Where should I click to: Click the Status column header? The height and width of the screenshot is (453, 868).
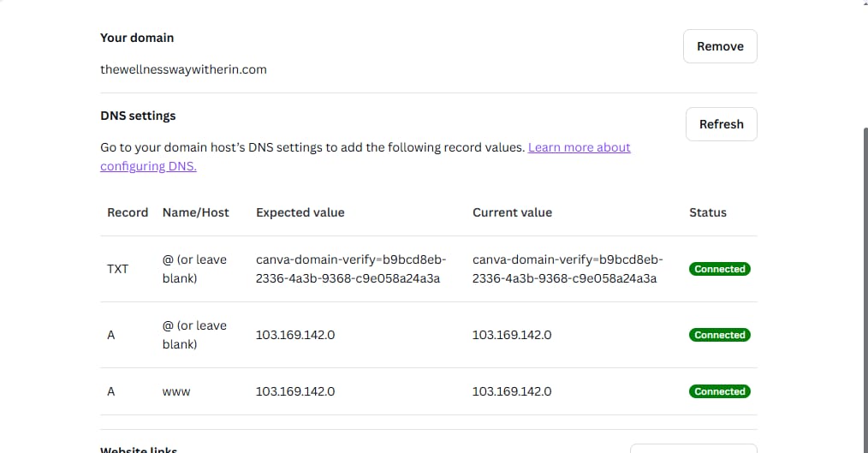coord(707,212)
